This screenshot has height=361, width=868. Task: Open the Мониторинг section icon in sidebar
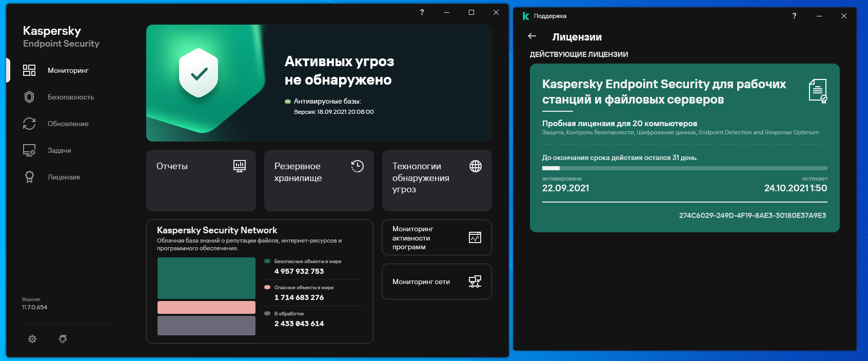pyautogui.click(x=29, y=70)
